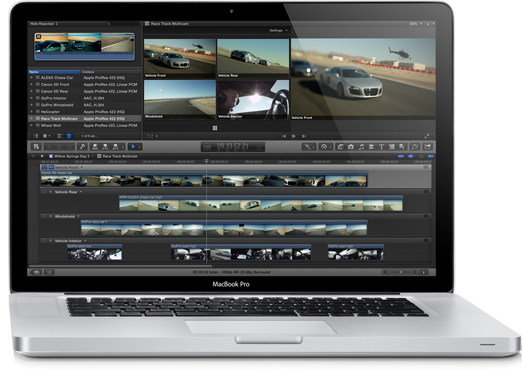Viewport: 522px width, 369px height.
Task: Open the Photos browser camera icon
Action: coord(351,147)
